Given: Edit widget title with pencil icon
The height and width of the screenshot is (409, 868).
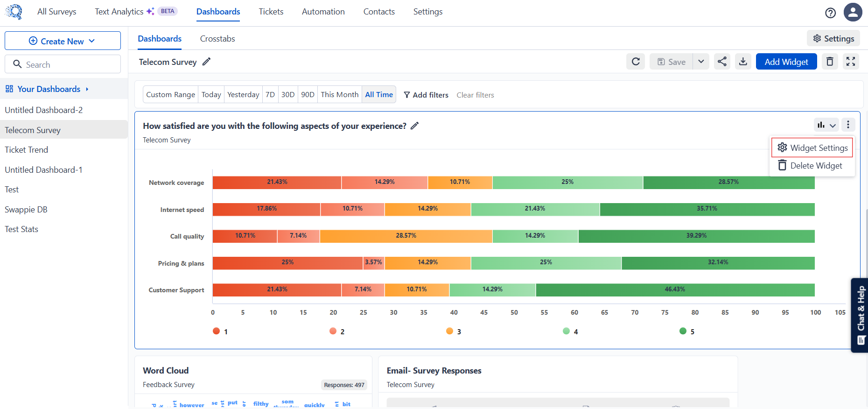Looking at the screenshot, I should coord(414,126).
